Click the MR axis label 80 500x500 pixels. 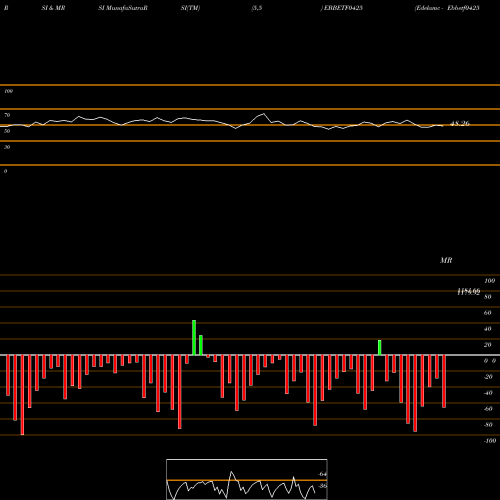click(487, 297)
